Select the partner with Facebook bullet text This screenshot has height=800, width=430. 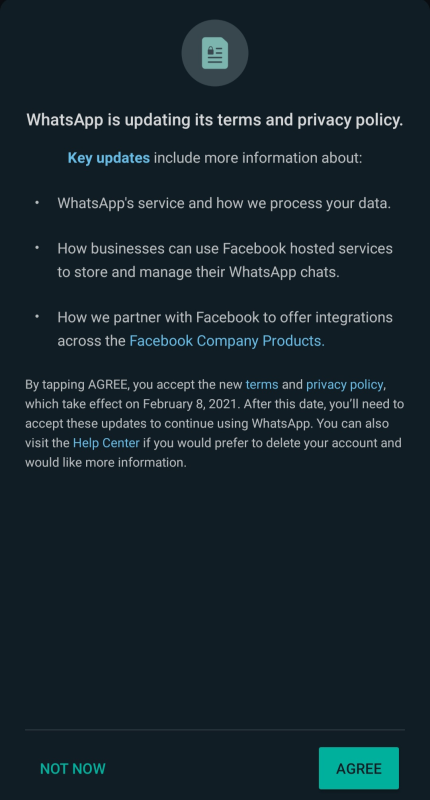coord(225,329)
